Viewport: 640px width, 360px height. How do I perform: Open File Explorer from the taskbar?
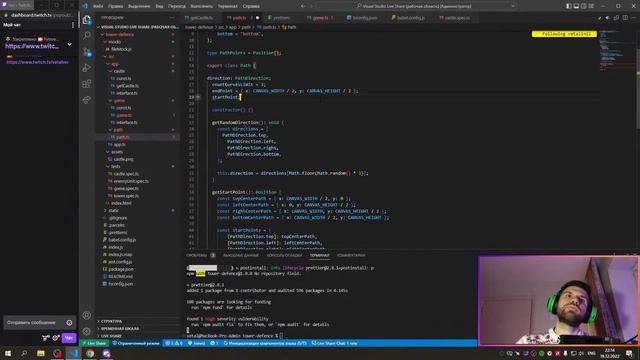[41, 353]
